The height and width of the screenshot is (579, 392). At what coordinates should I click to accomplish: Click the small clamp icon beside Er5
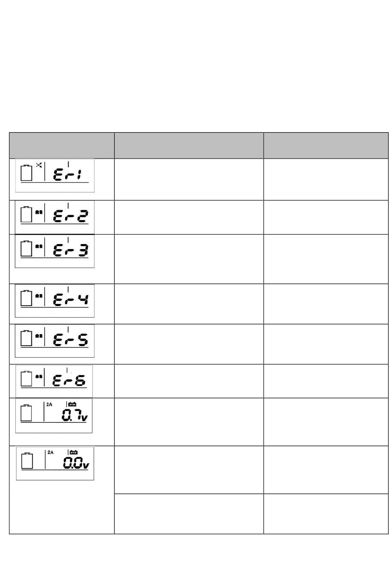pyautogui.click(x=39, y=336)
